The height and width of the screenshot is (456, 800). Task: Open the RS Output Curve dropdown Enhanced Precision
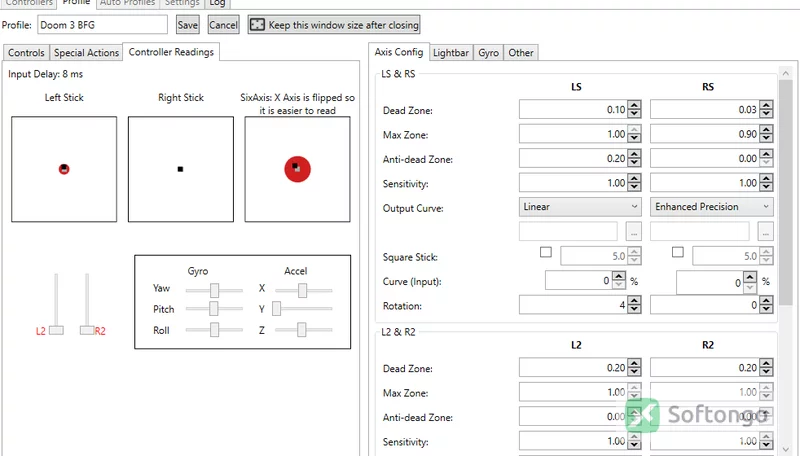tap(712, 207)
